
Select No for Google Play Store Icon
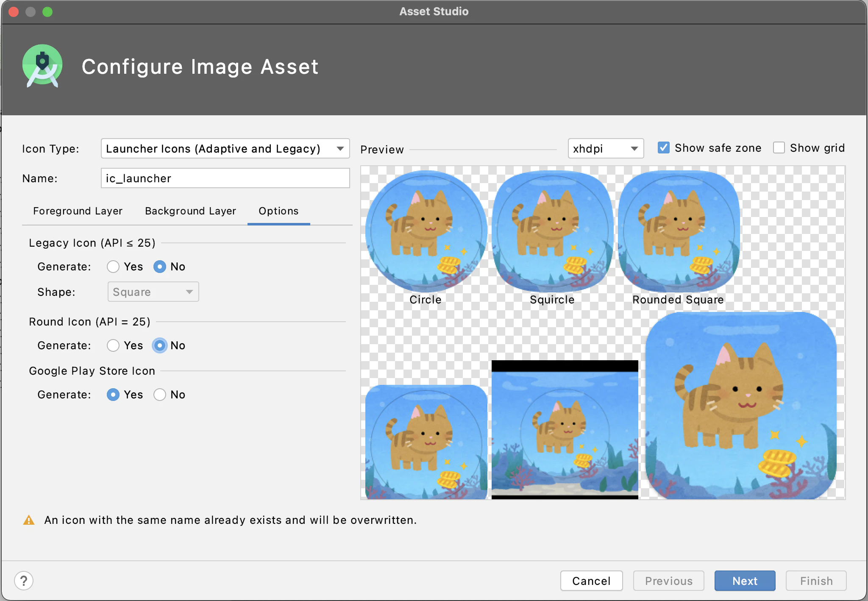[159, 395]
